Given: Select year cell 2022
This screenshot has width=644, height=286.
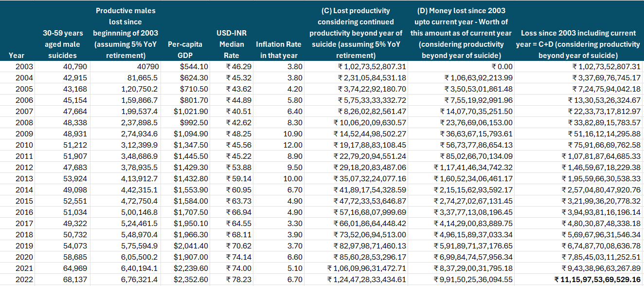Looking at the screenshot, I should pyautogui.click(x=24, y=280).
